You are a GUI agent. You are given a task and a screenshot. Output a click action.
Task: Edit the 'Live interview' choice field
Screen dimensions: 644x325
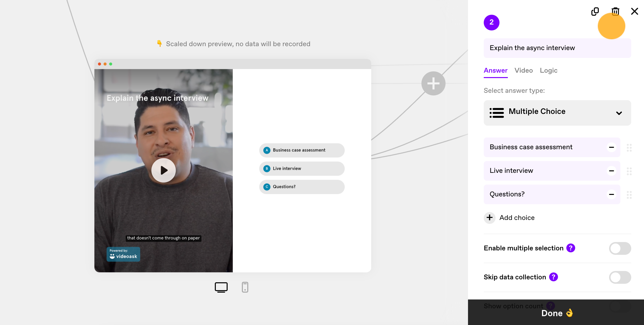tap(552, 171)
